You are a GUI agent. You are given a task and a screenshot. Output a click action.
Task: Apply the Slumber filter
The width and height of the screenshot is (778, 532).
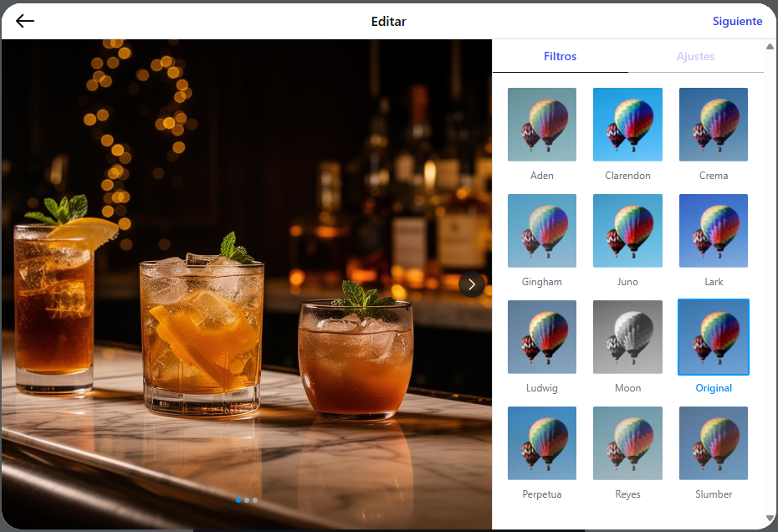pos(713,442)
